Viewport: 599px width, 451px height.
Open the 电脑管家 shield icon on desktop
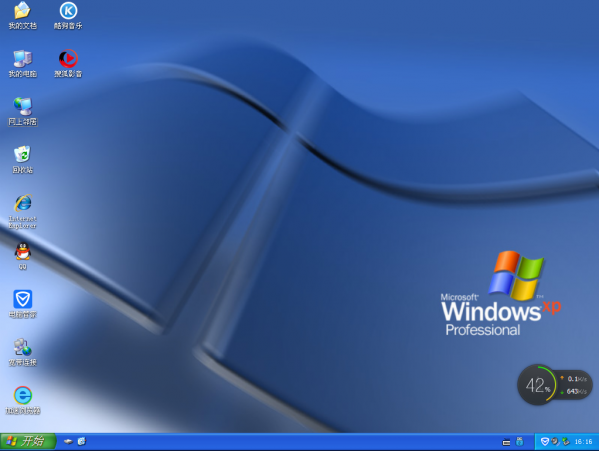click(x=23, y=299)
